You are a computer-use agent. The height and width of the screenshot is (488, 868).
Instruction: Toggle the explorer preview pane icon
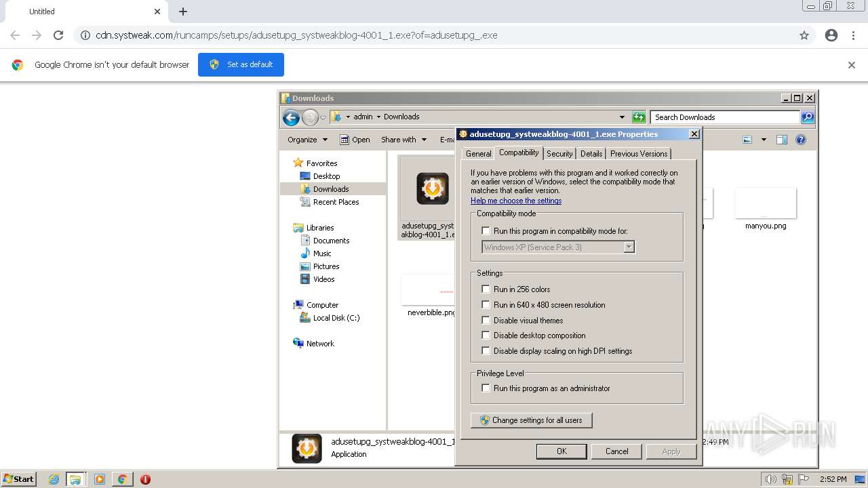782,140
